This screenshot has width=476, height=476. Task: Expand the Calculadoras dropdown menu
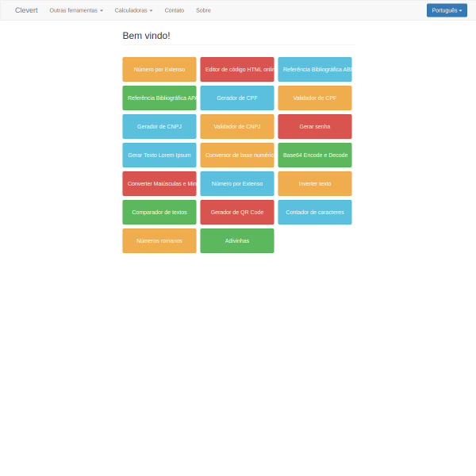pos(133,10)
